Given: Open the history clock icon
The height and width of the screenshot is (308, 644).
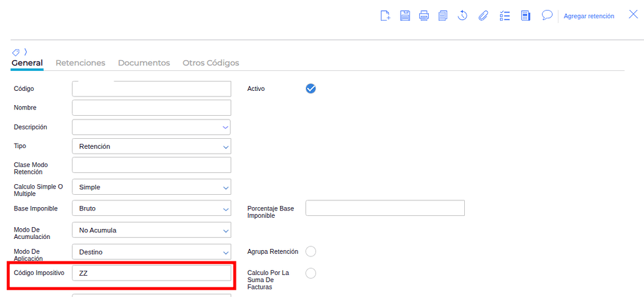Looking at the screenshot, I should [x=463, y=16].
